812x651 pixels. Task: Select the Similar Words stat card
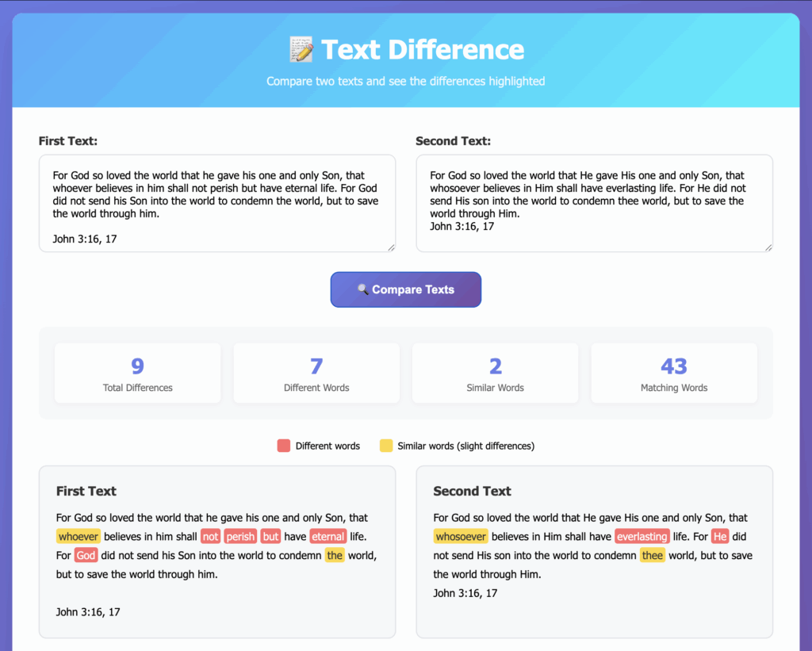(x=495, y=373)
